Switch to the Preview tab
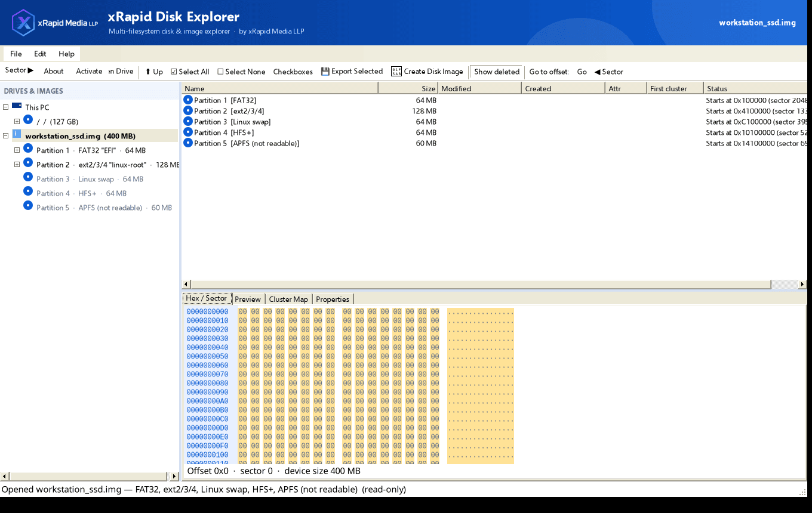 click(248, 299)
